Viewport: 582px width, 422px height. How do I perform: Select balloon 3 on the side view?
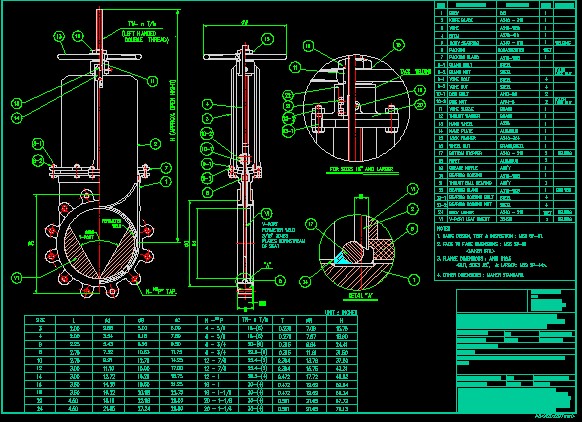click(x=207, y=119)
